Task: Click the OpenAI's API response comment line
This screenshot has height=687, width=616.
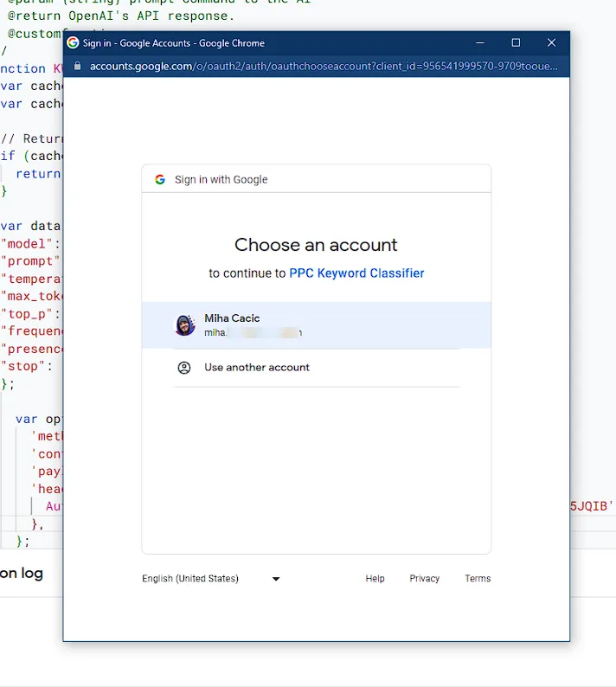Action: (x=121, y=16)
